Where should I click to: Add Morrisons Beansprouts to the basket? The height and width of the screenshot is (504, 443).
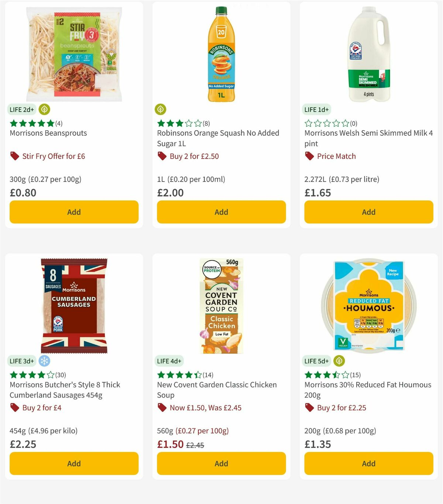(x=74, y=212)
